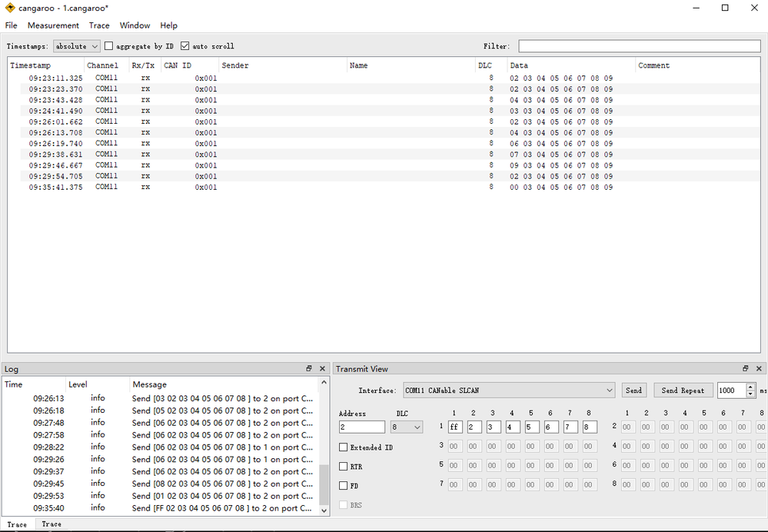This screenshot has width=768, height=532.
Task: Click the CAN ID column header
Action: click(190, 65)
